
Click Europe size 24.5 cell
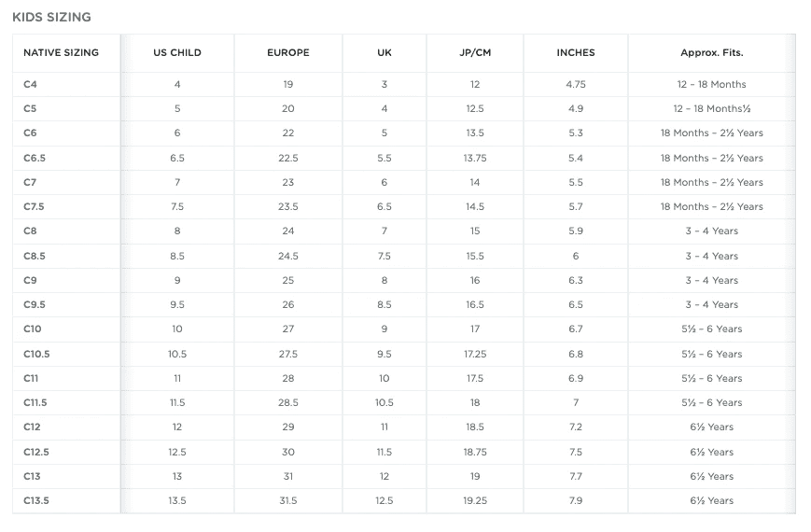(288, 256)
